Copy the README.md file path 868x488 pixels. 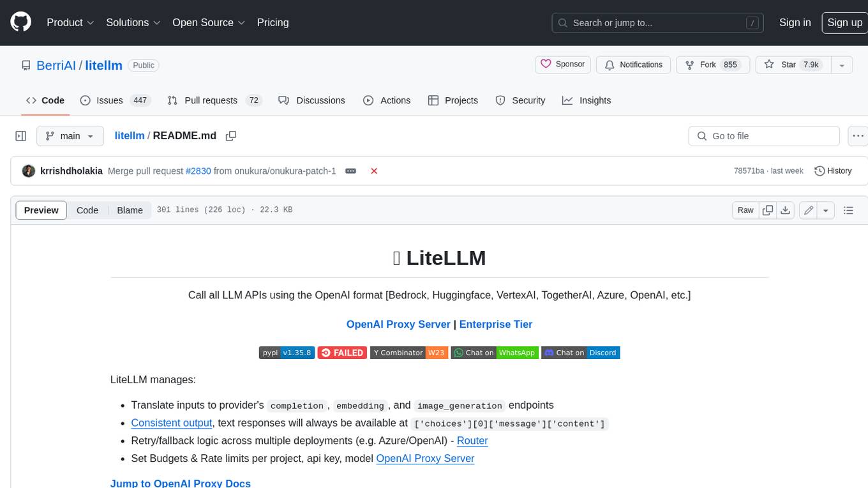coord(231,136)
